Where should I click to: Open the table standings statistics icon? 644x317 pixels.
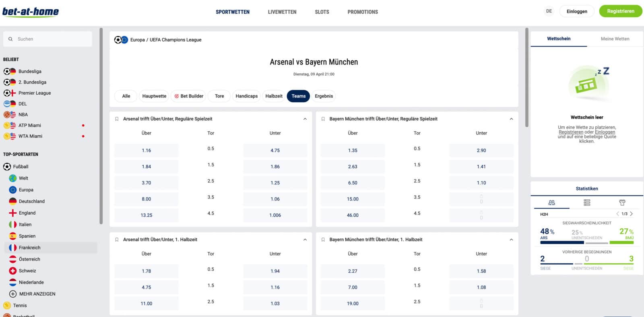[x=587, y=203]
